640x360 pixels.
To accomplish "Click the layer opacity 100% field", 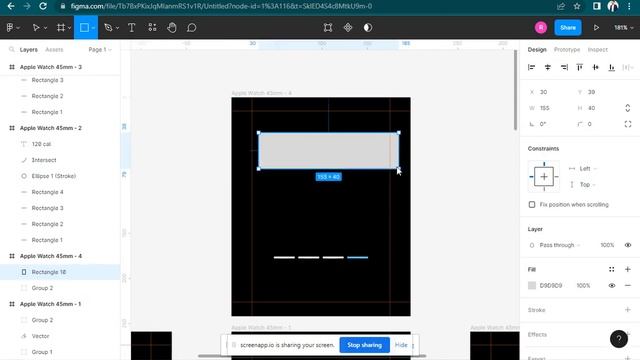I will coord(607,245).
